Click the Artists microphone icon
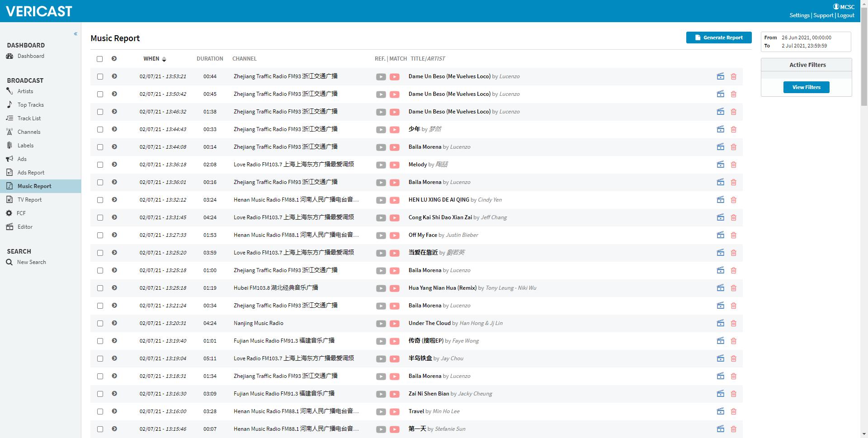 point(9,91)
